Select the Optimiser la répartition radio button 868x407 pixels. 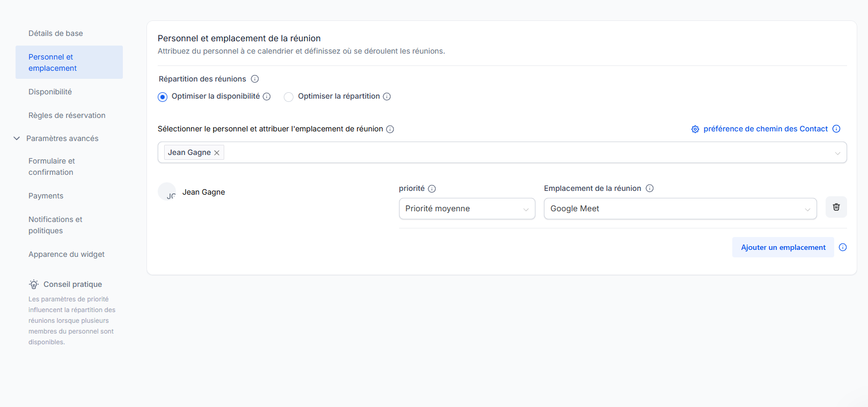pos(289,97)
